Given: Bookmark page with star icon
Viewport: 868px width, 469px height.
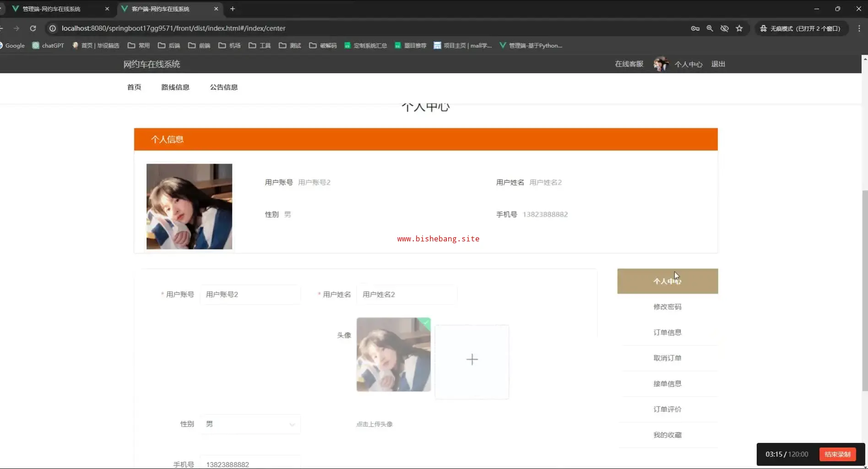Looking at the screenshot, I should pos(739,28).
